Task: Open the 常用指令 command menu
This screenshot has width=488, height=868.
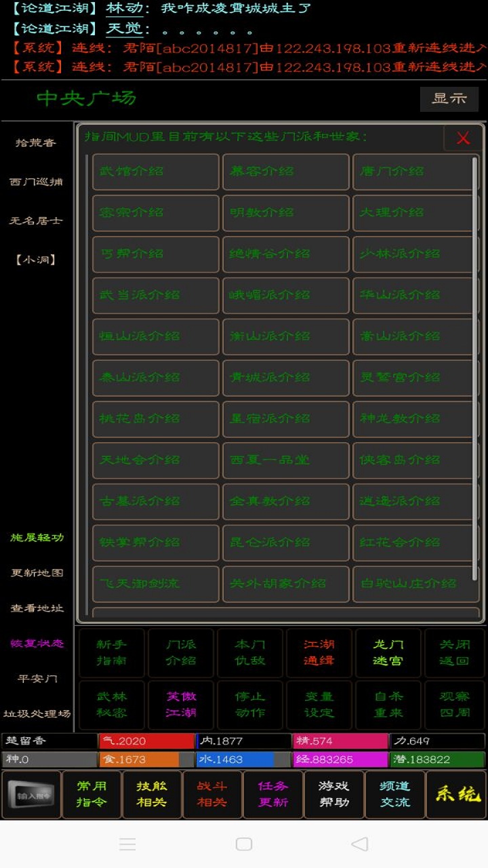Action: click(91, 795)
